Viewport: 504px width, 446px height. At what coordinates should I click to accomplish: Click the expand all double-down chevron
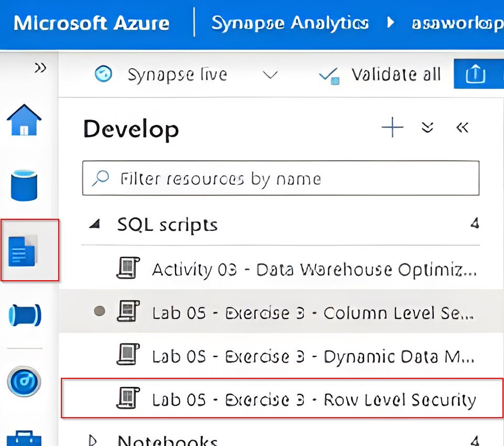click(x=428, y=128)
